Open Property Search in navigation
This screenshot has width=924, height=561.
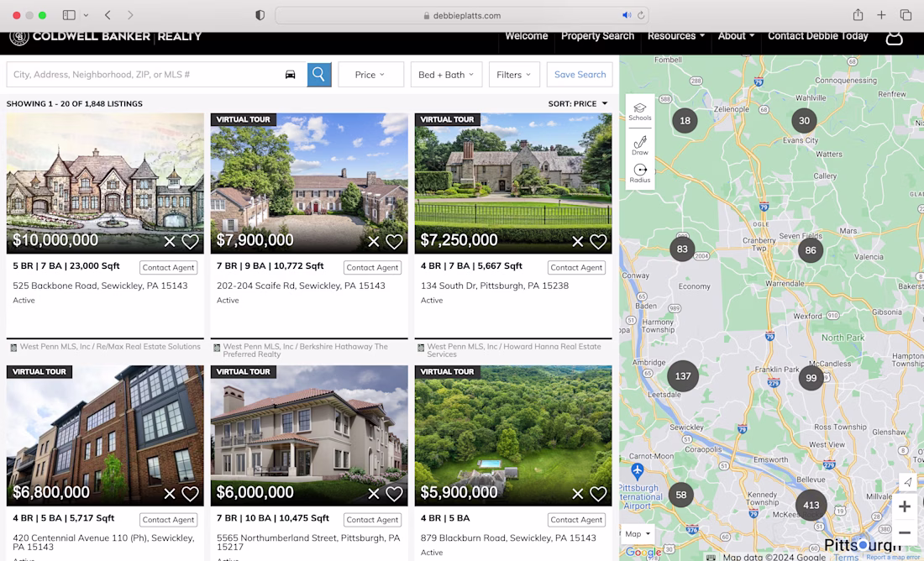tap(597, 36)
